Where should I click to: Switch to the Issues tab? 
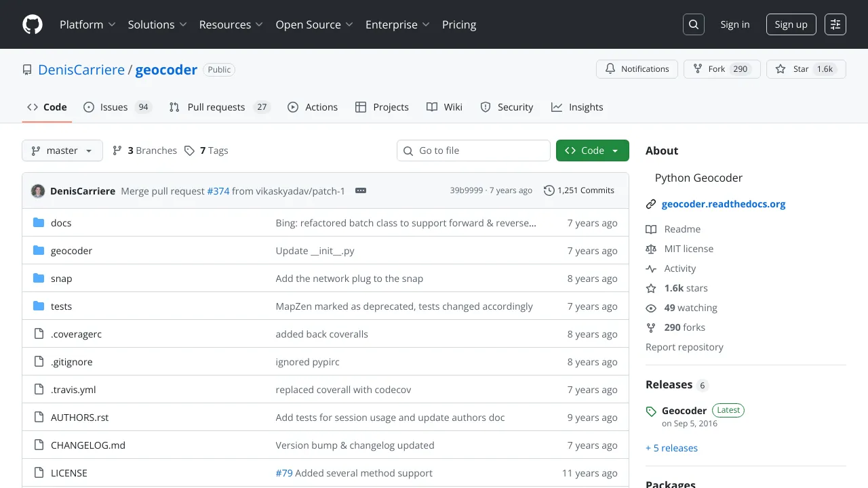[117, 107]
